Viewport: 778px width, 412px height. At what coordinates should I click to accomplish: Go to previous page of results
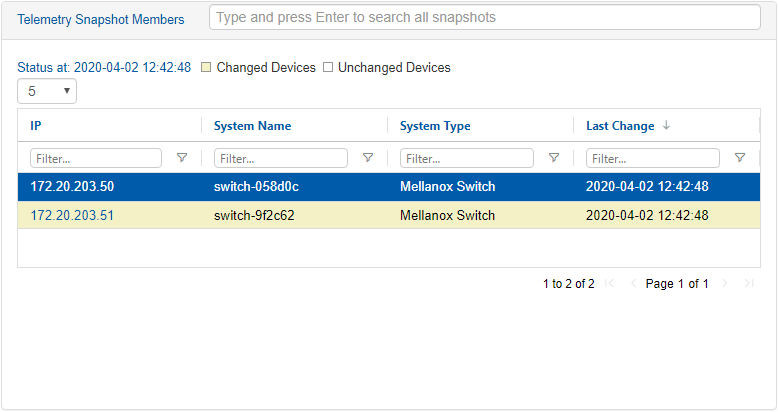[x=632, y=284]
